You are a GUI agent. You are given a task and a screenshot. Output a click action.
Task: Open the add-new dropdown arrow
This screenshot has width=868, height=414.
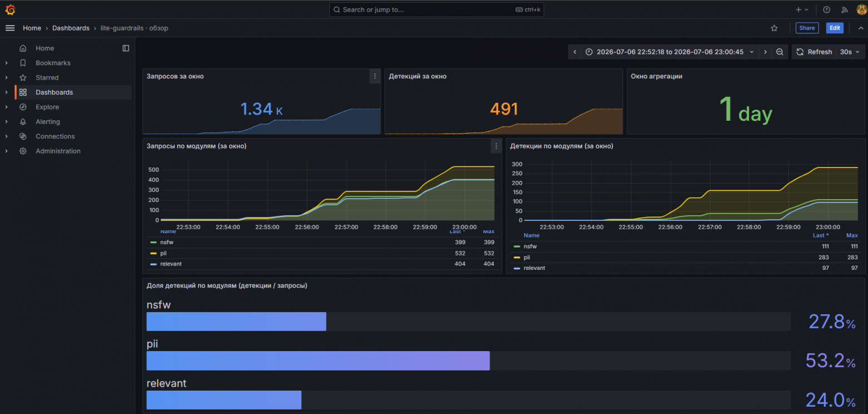tap(807, 9)
